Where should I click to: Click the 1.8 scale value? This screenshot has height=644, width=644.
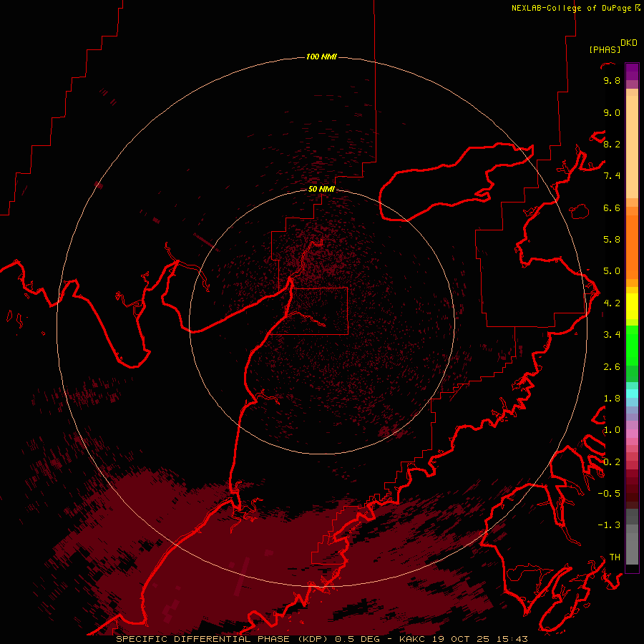tap(612, 399)
